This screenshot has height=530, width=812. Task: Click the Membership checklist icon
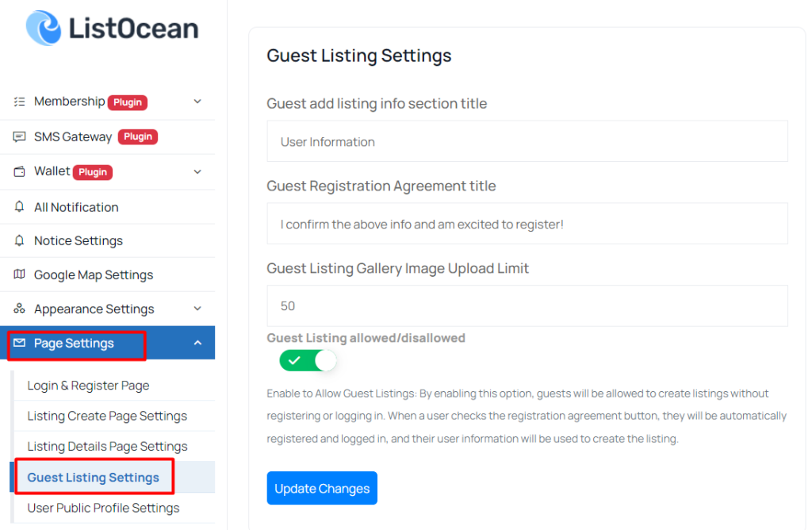[19, 102]
